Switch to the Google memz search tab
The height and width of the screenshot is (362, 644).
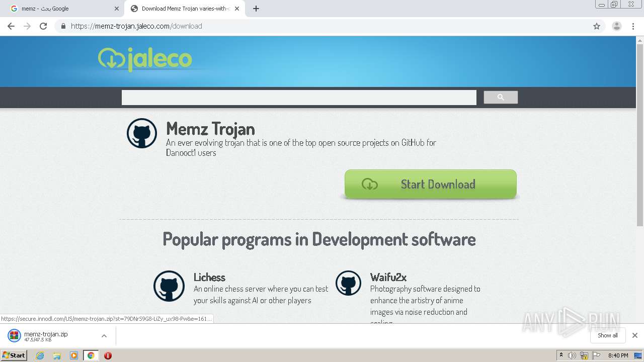pos(63,9)
